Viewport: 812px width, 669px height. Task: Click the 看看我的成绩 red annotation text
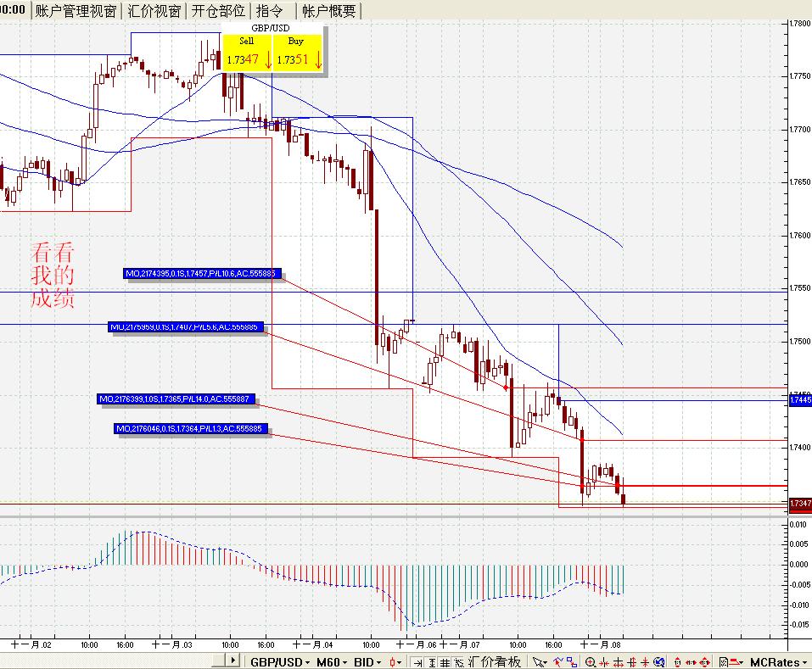(53, 276)
